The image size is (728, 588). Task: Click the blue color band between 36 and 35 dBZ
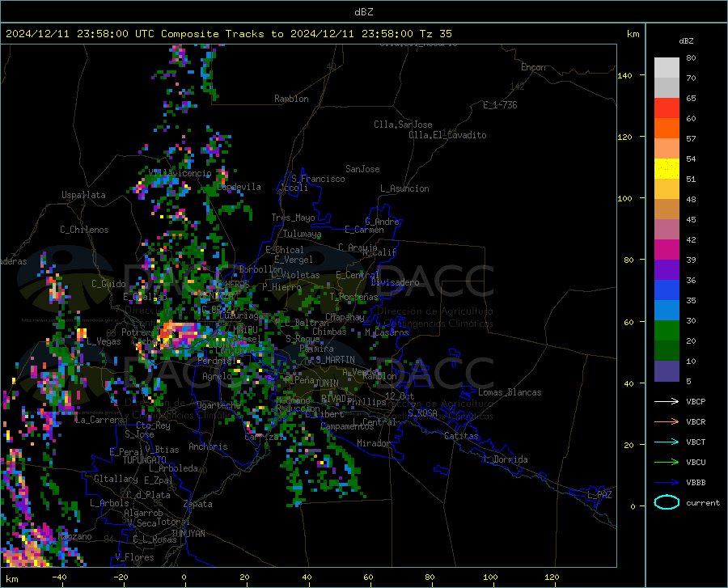[x=667, y=290]
